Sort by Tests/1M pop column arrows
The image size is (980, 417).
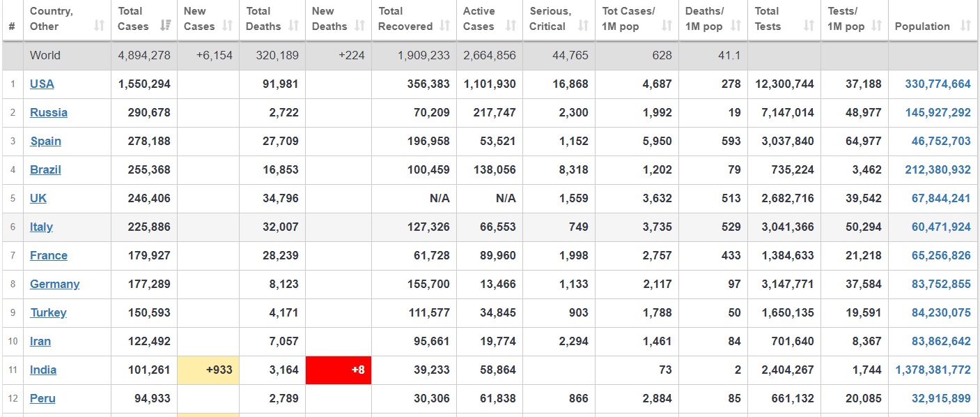click(x=876, y=26)
